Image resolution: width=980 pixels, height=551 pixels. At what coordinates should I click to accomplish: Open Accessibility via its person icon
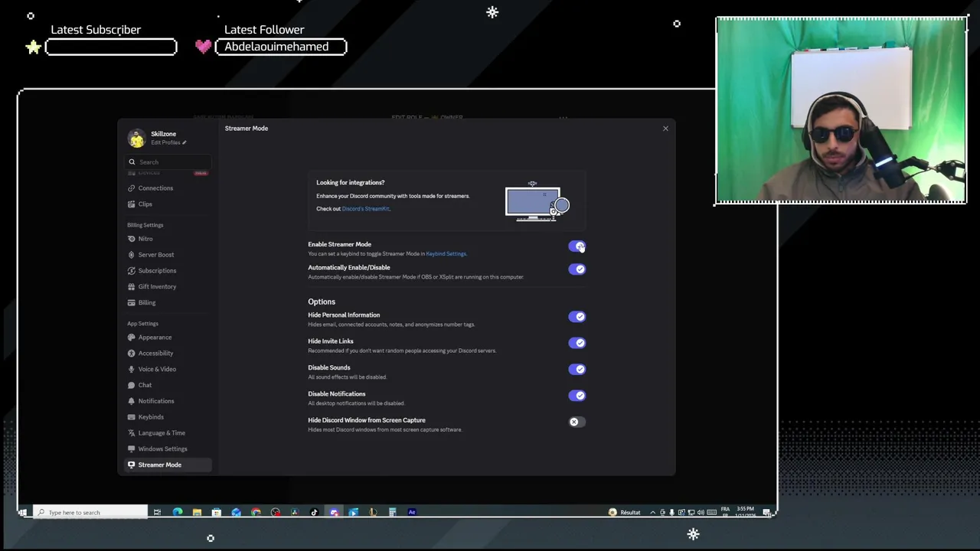(132, 354)
